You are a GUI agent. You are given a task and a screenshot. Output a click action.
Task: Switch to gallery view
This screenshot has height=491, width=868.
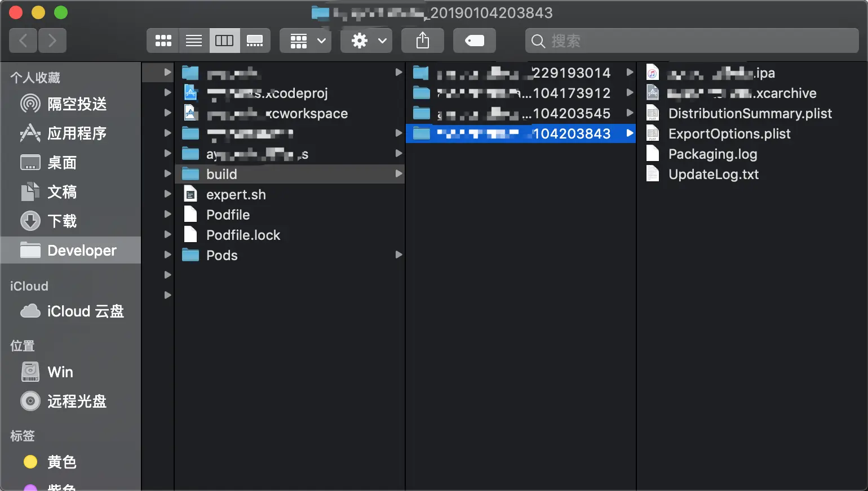tap(255, 41)
